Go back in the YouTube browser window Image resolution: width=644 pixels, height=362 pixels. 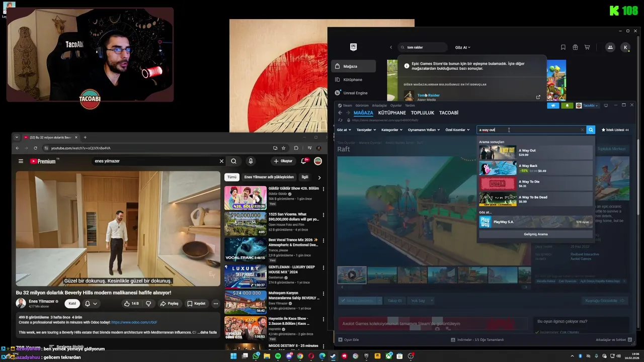pyautogui.click(x=17, y=148)
